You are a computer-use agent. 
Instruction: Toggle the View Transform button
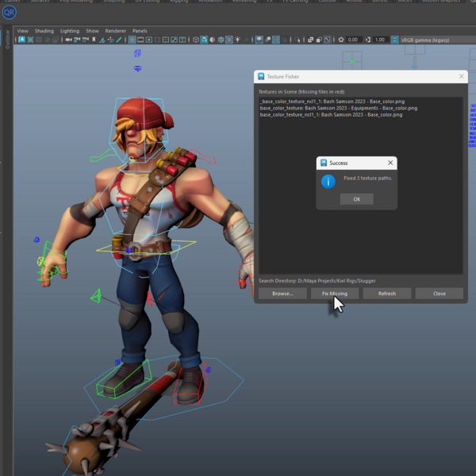(394, 40)
